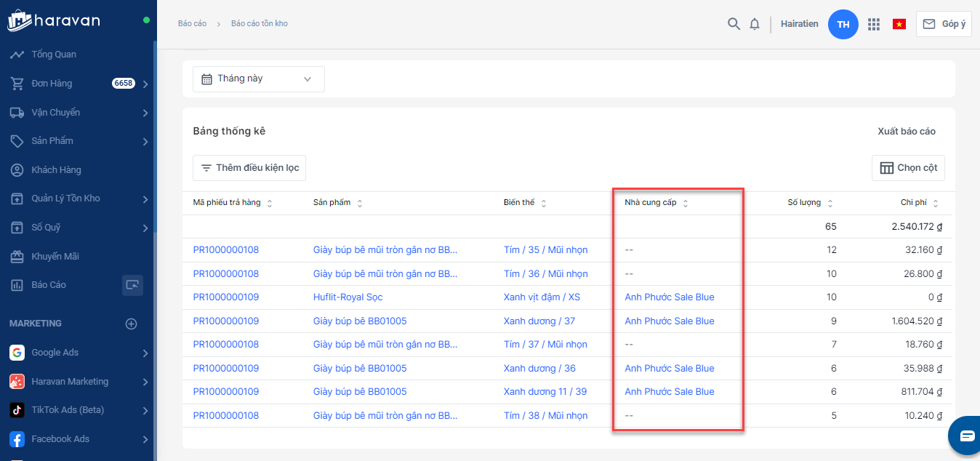Open the apps grid launcher
Image resolution: width=980 pixels, height=461 pixels.
coord(874,24)
